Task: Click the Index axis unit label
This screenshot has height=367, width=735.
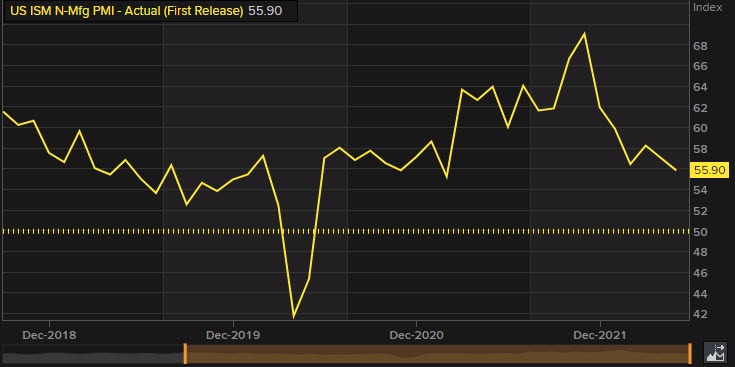Action: [708, 7]
